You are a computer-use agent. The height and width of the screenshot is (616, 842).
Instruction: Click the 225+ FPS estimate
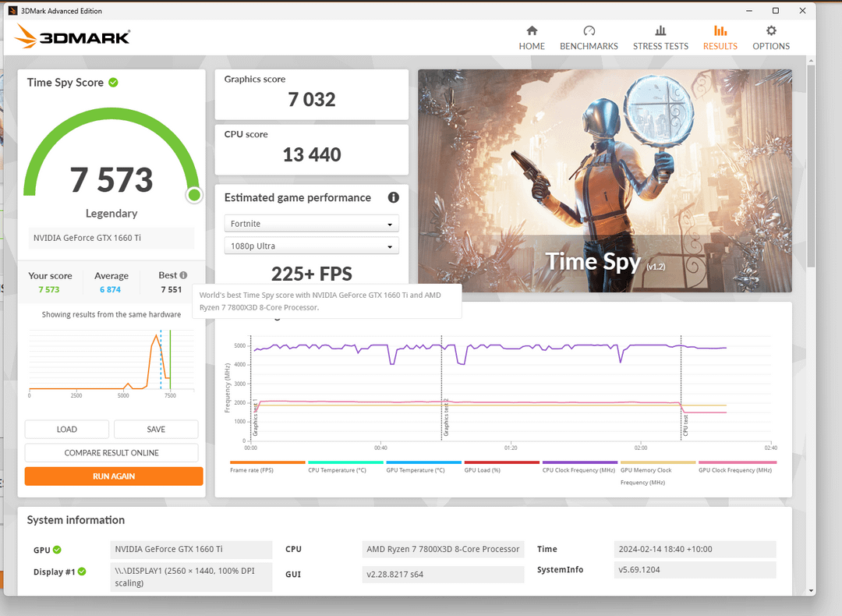[311, 274]
